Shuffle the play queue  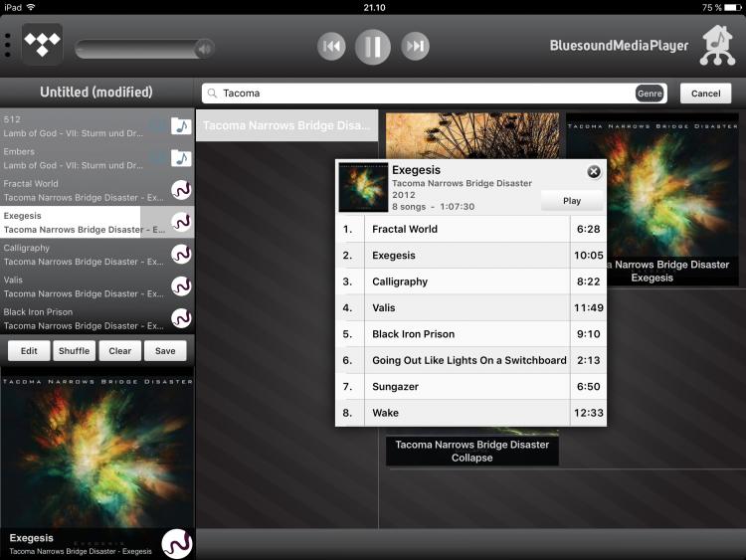(75, 351)
